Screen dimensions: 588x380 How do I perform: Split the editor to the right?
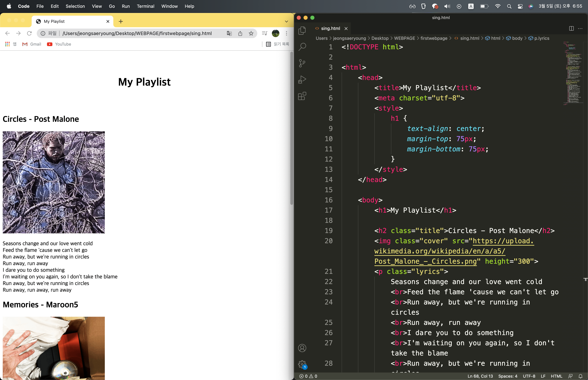click(x=571, y=28)
